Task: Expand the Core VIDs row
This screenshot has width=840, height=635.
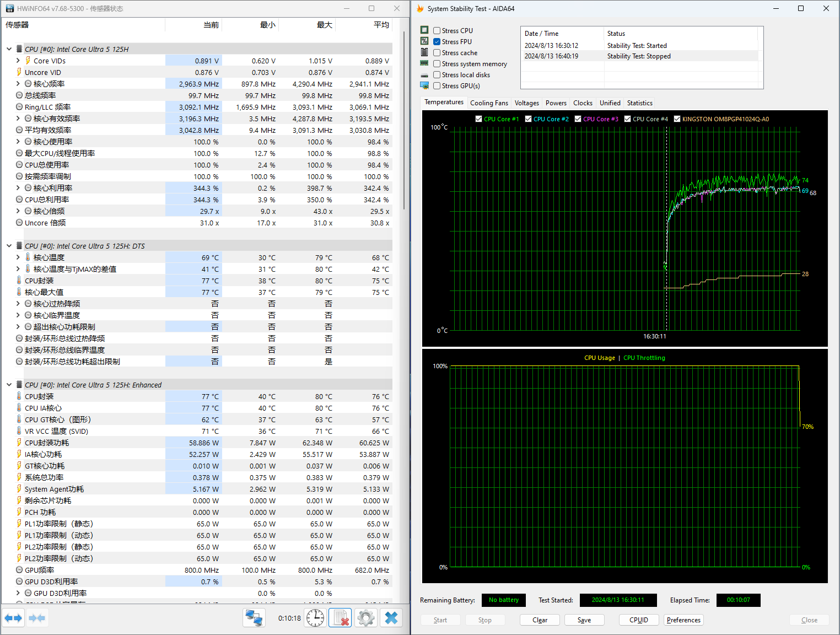Action: click(x=18, y=61)
